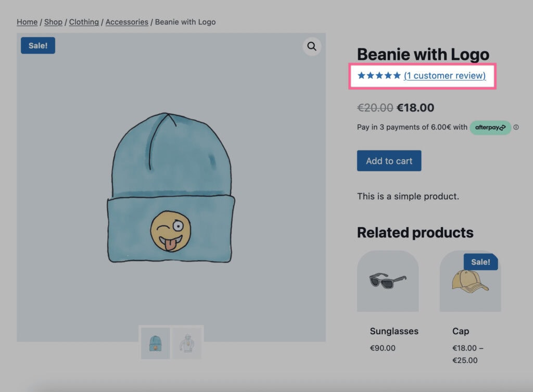
Task: Click the strikethrough €20.00 price
Action: (x=375, y=108)
